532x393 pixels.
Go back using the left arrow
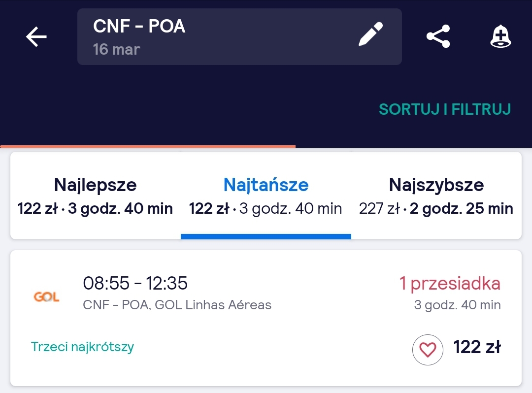[36, 36]
